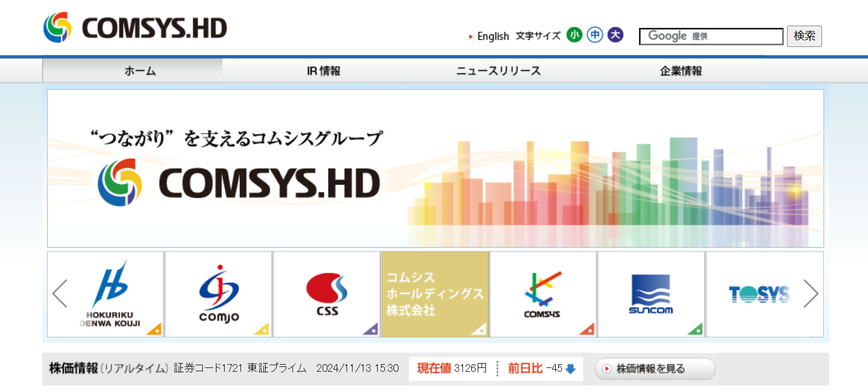The image size is (868, 392).
Task: Click the 現在値 3126円 stock value
Action: [x=451, y=369]
